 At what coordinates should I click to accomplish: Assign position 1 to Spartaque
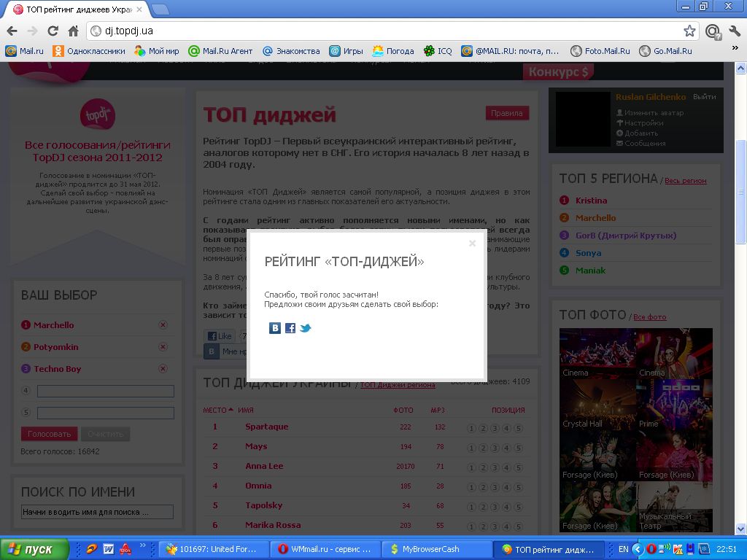point(471,428)
